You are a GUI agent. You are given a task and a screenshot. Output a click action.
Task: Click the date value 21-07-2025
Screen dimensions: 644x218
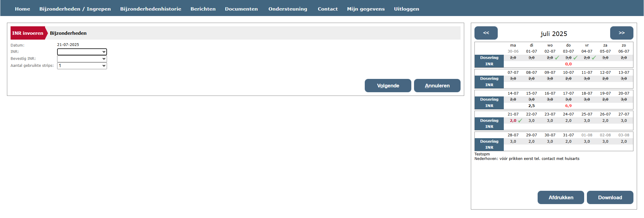coord(68,45)
